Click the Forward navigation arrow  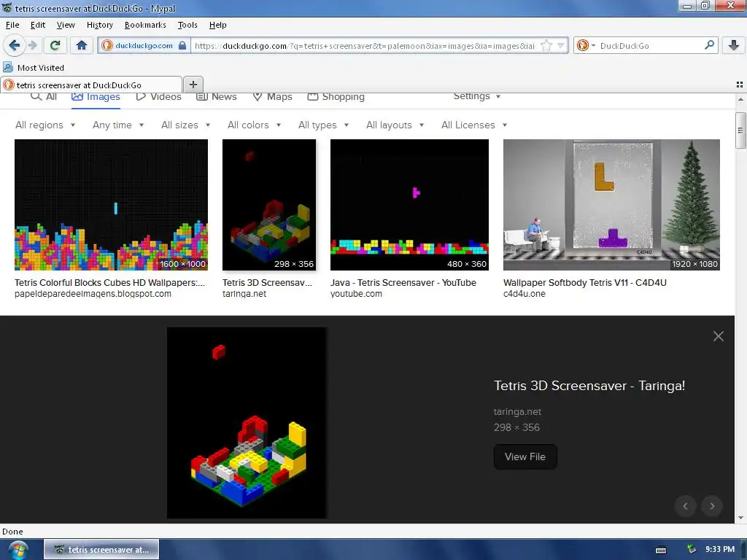pos(32,45)
